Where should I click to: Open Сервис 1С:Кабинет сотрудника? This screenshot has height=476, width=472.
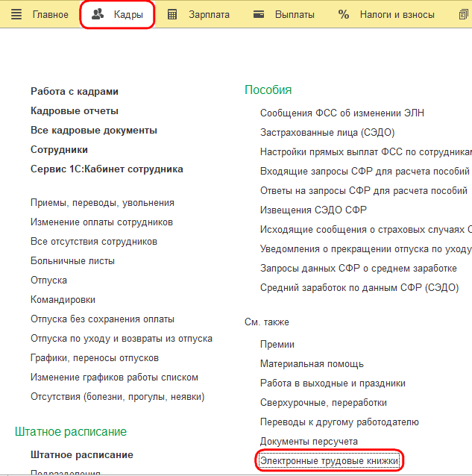pyautogui.click(x=107, y=169)
